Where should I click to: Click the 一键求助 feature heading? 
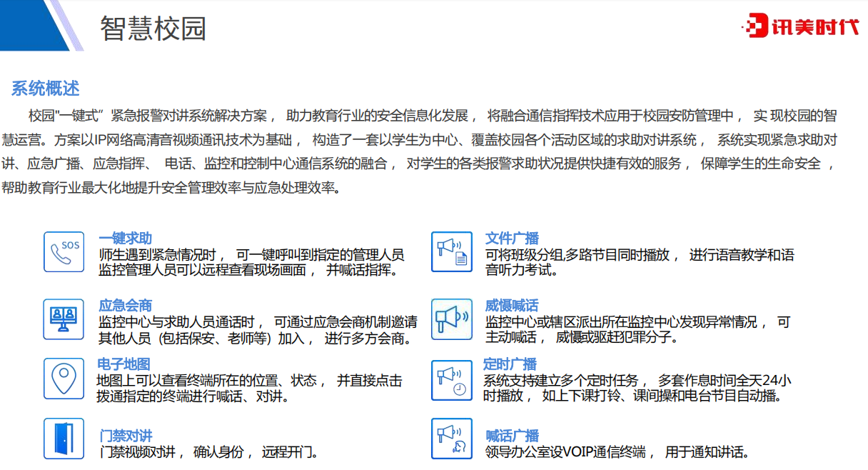coord(125,239)
